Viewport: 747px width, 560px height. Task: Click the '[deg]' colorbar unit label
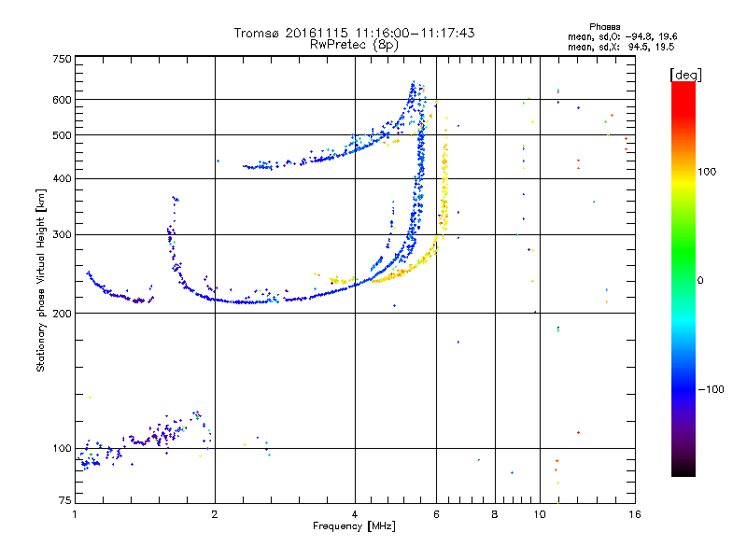(x=685, y=75)
